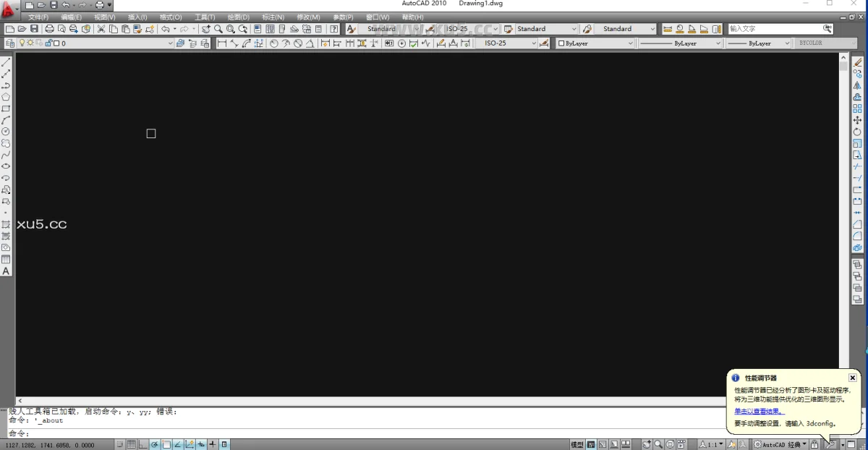Open the 绘图(D) menu
Viewport: 868px width, 450px height.
[x=238, y=17]
